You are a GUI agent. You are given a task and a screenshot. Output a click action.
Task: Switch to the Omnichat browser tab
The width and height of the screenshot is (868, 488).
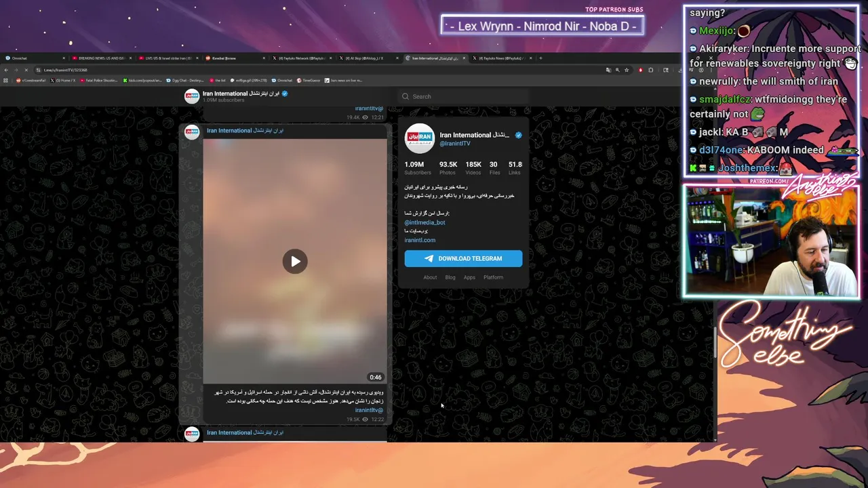tap(34, 58)
